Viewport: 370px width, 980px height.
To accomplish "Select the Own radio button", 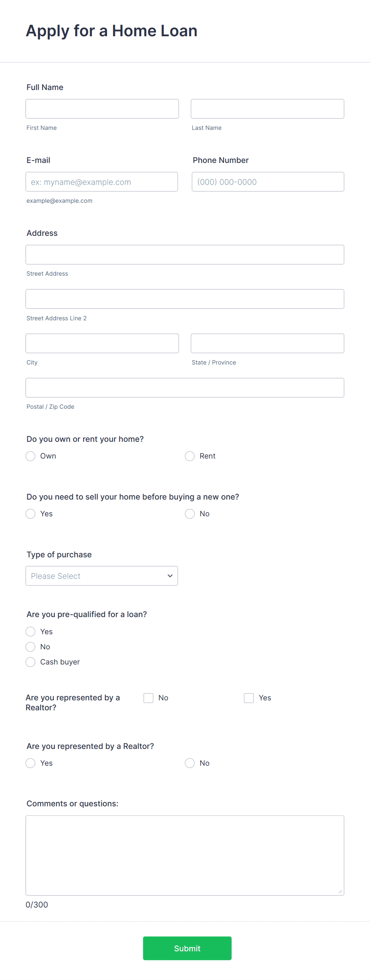I will 30,456.
